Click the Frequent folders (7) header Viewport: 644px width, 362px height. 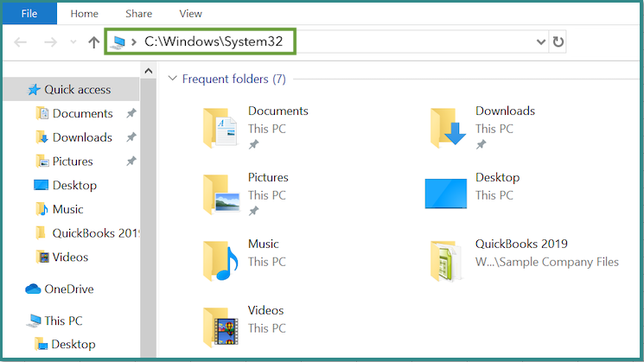(234, 79)
